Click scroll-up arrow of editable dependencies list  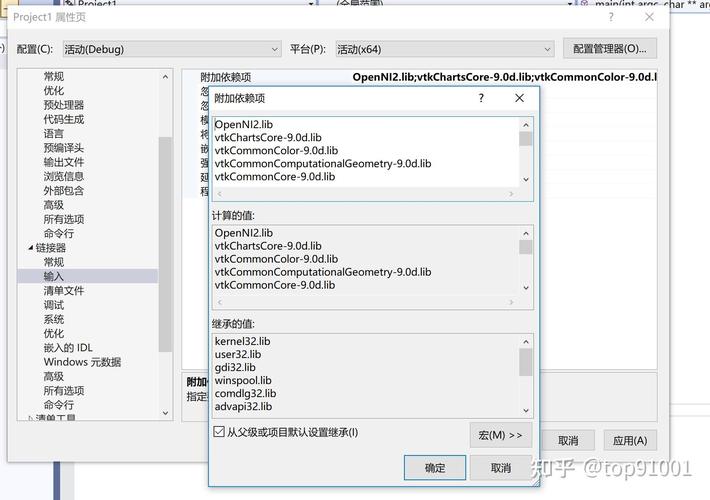pyautogui.click(x=526, y=125)
